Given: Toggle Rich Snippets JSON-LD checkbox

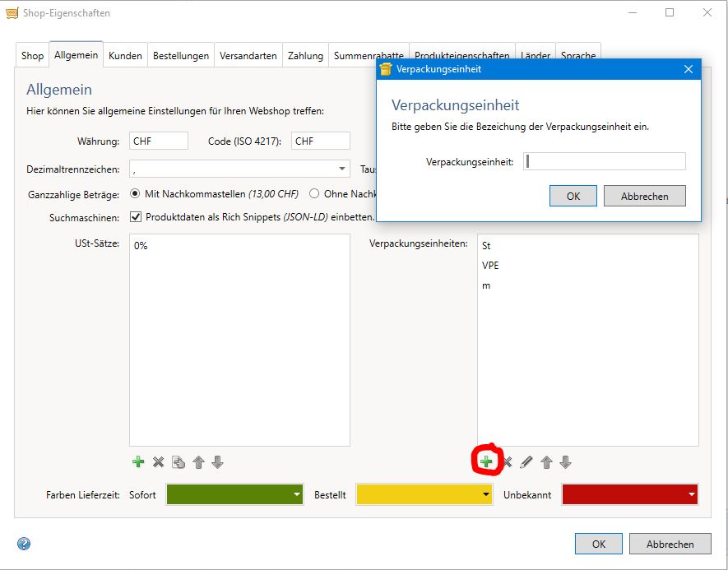Looking at the screenshot, I should point(136,217).
